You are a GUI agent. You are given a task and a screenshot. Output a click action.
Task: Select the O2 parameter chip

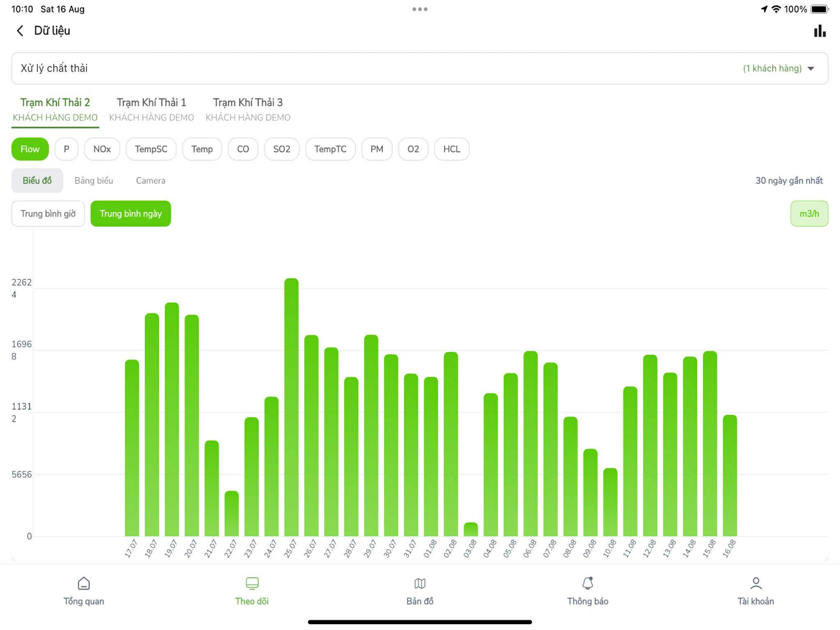click(413, 149)
